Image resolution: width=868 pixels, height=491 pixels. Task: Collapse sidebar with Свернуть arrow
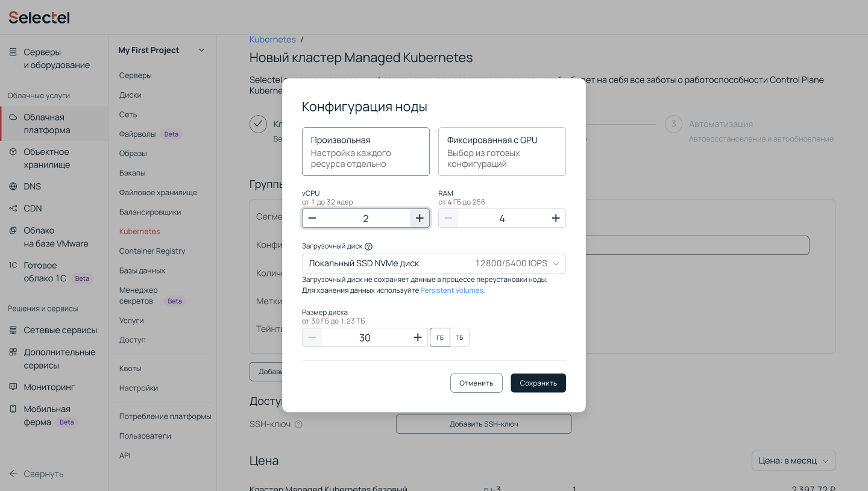click(x=36, y=474)
